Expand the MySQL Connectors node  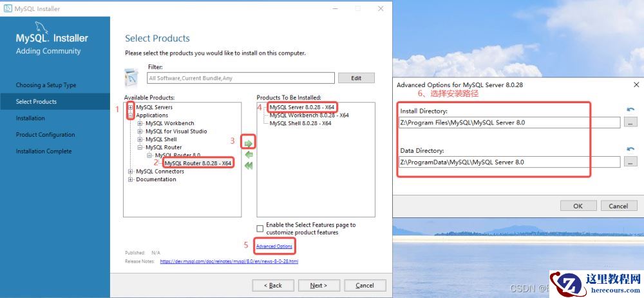131,171
